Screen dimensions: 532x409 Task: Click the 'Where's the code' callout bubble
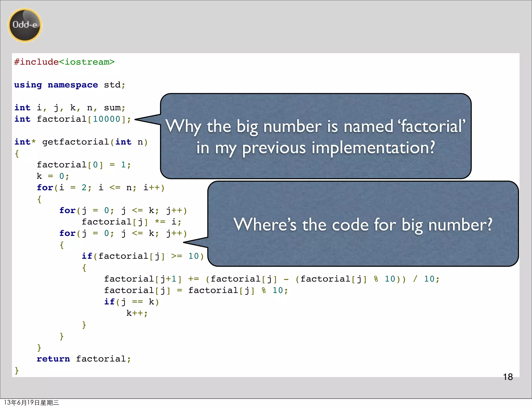pyautogui.click(x=363, y=224)
